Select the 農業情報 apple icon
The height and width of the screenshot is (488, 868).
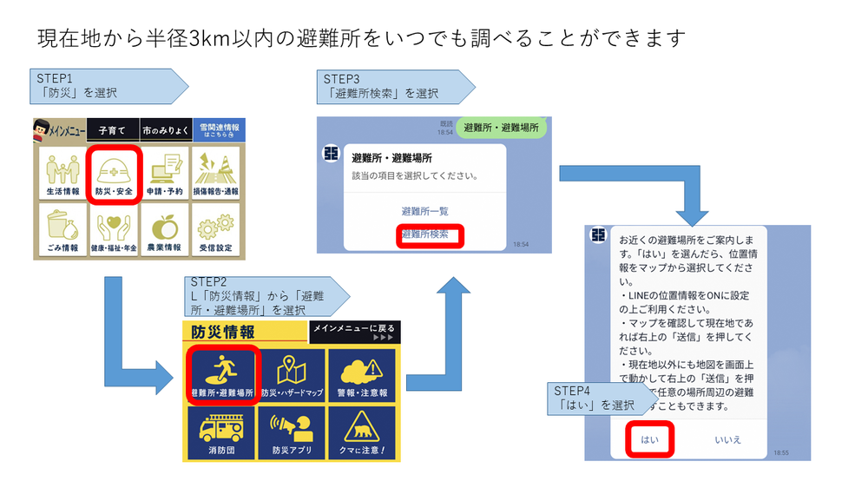[x=165, y=230]
